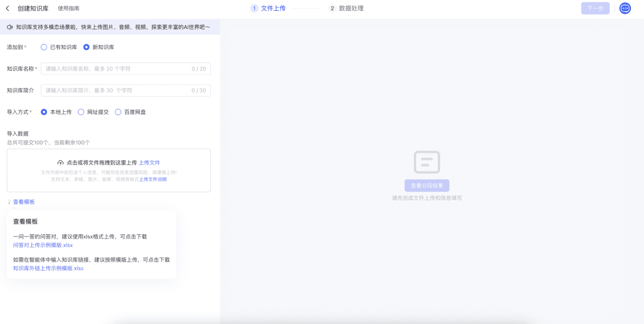Screen dimensions: 644x324
Task: Click the 导入数据 label
Action: click(x=18, y=134)
